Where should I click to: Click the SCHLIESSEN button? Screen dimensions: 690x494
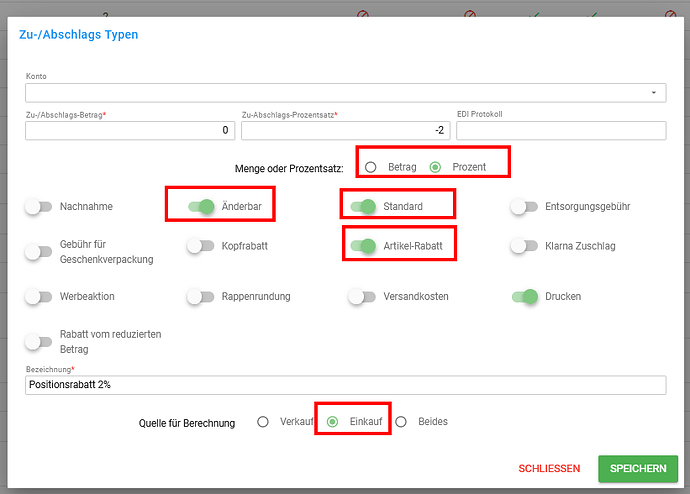[x=549, y=468]
